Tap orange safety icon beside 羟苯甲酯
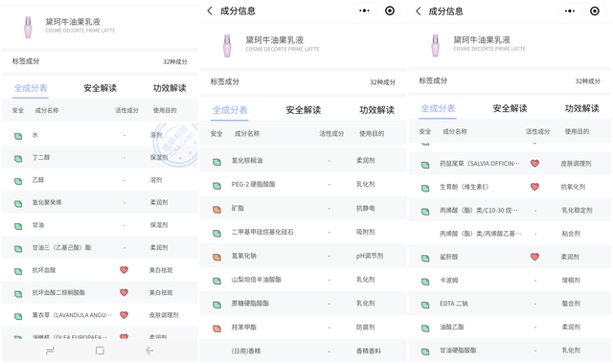This screenshot has height=364, width=613. pyautogui.click(x=217, y=329)
